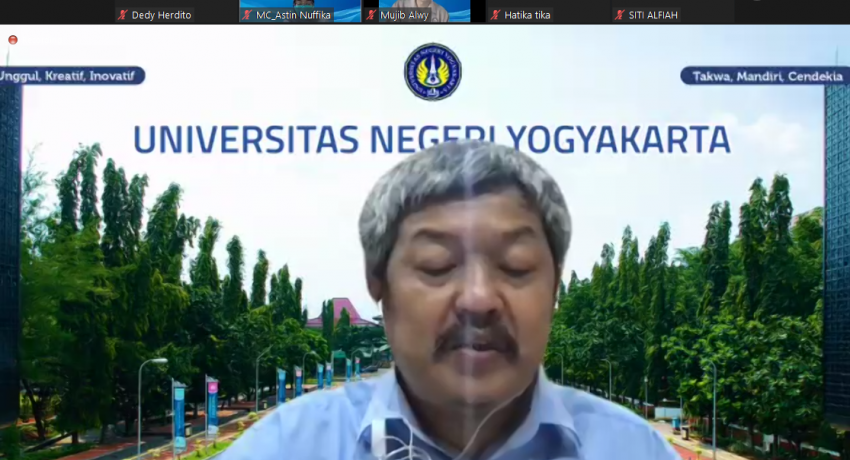Select the Dedy Herdito participant name
850x460 pixels.
coord(162,15)
